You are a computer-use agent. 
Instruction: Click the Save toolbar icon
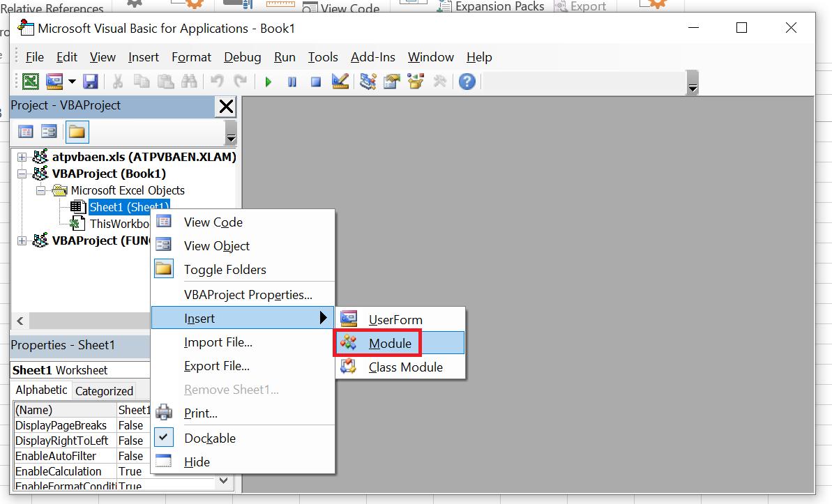point(91,82)
